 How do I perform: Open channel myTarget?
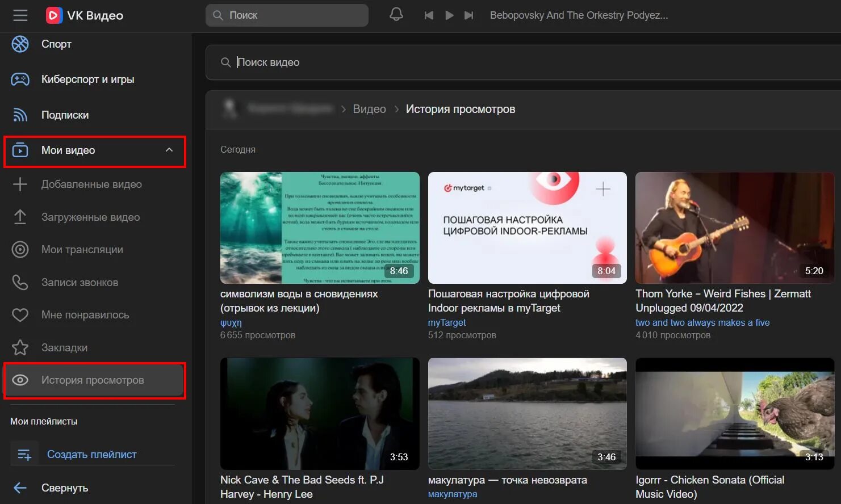point(447,323)
